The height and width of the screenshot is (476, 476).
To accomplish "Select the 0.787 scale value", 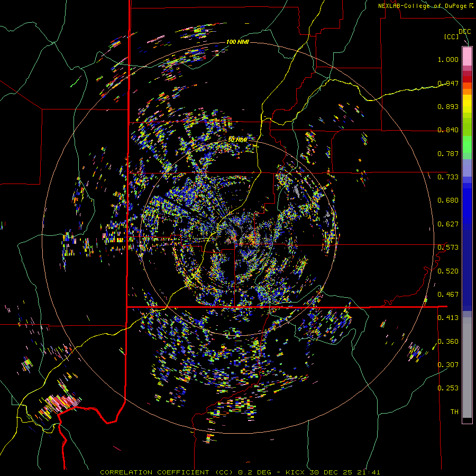I will (x=448, y=153).
